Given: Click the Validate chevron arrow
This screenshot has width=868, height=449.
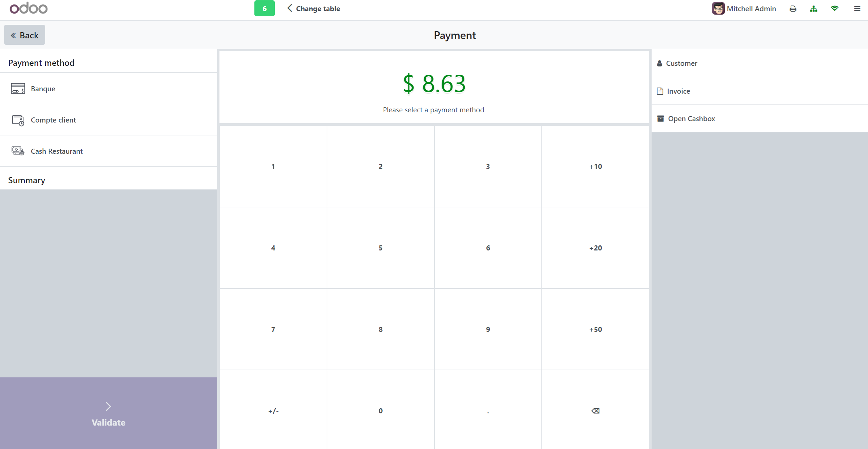Looking at the screenshot, I should pyautogui.click(x=108, y=407).
